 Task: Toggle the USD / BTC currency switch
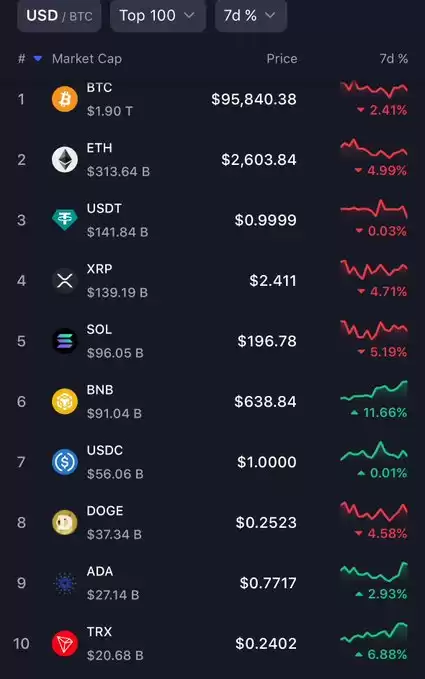[59, 16]
